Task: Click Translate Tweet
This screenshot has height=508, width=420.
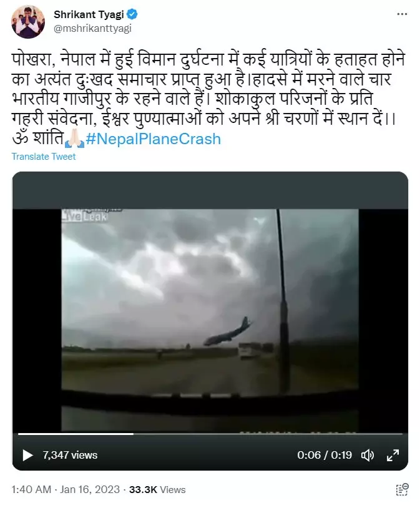Action: click(x=44, y=157)
